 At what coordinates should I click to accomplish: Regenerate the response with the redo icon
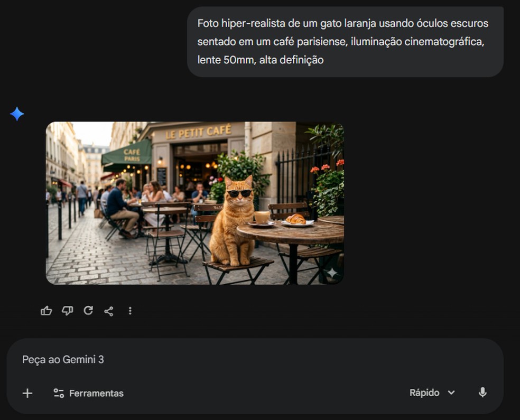[88, 311]
